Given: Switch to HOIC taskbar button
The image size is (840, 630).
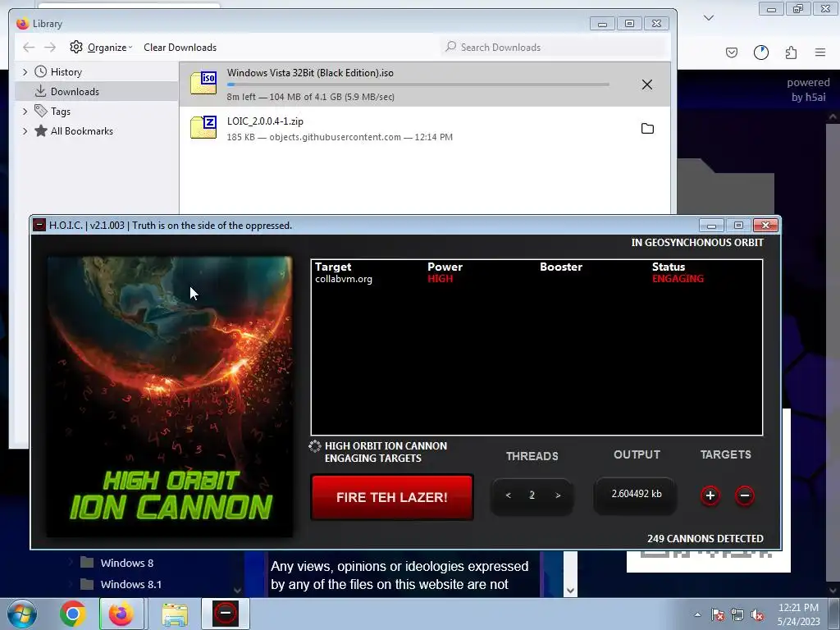Looking at the screenshot, I should point(226,614).
